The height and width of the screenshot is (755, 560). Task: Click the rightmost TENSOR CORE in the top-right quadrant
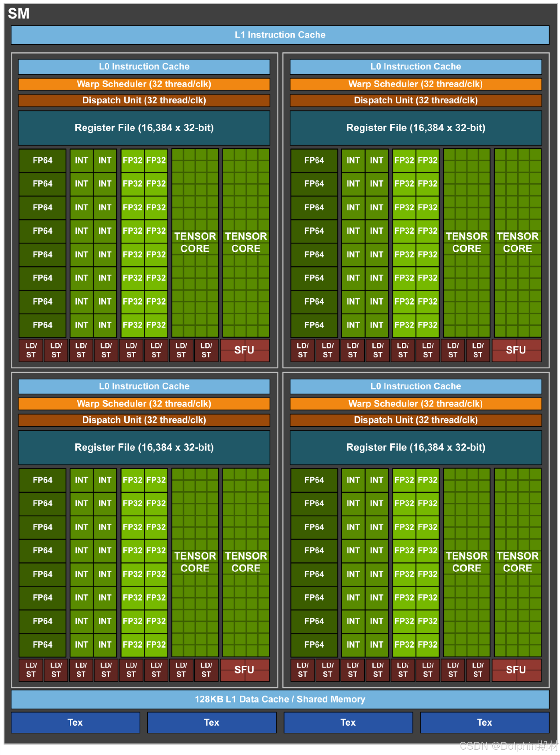coord(518,243)
